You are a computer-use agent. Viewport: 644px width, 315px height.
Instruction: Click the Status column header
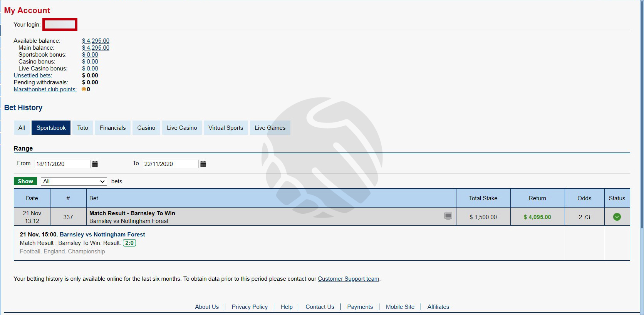617,198
